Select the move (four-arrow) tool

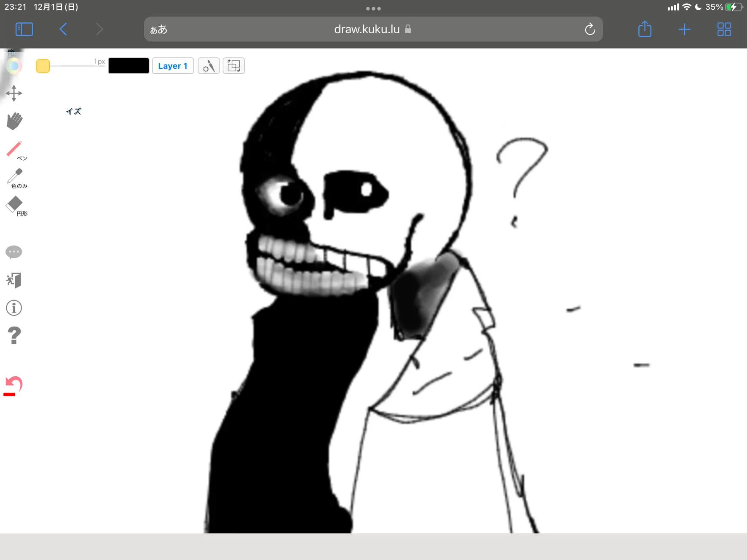tap(14, 93)
